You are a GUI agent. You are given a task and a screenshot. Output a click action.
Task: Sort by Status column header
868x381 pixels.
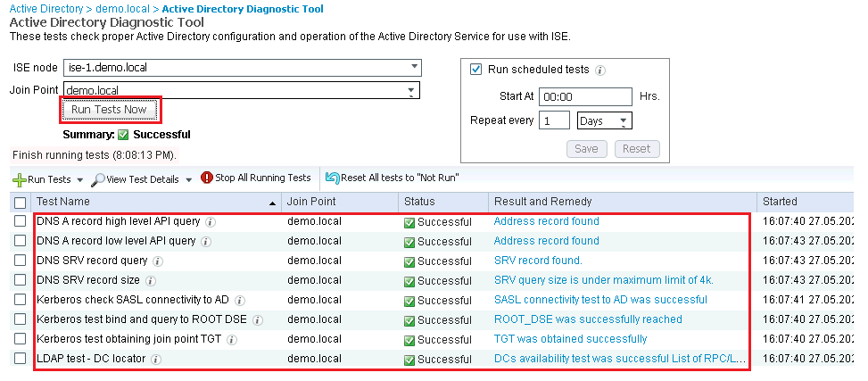coord(442,202)
